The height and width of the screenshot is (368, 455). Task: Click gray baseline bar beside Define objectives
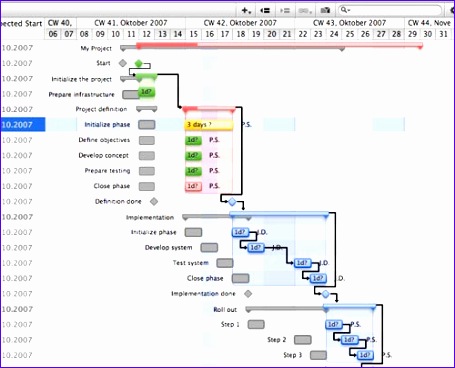(147, 140)
